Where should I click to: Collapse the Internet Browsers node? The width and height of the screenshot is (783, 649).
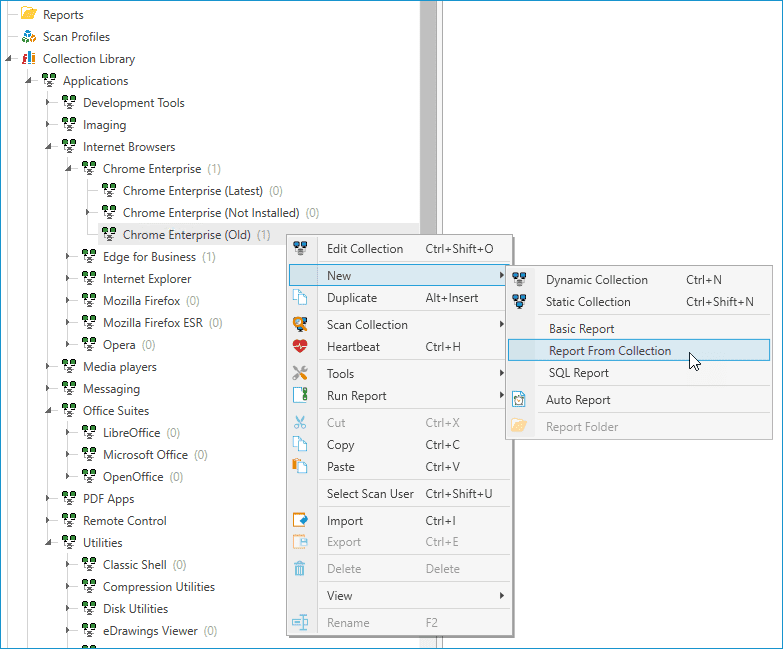(x=48, y=147)
